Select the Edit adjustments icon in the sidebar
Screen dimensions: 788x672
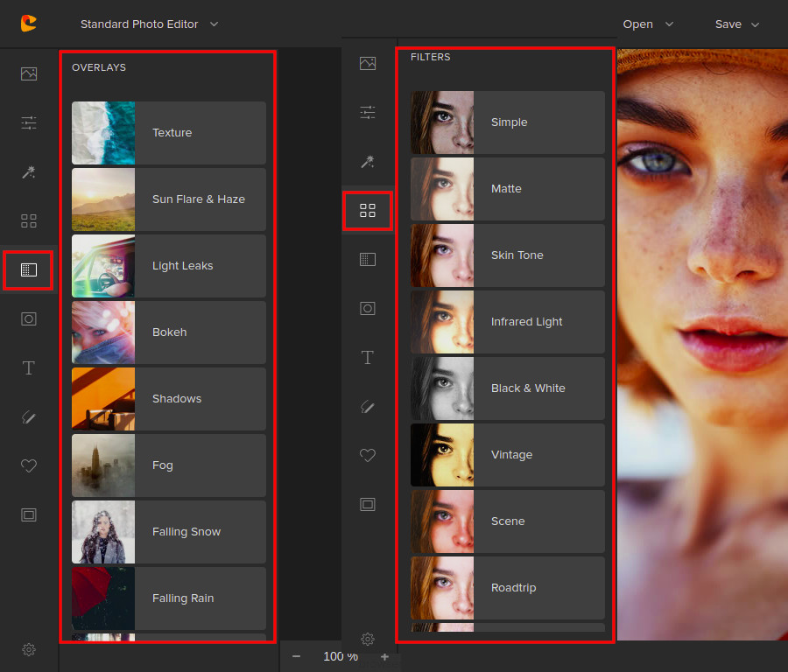[29, 122]
